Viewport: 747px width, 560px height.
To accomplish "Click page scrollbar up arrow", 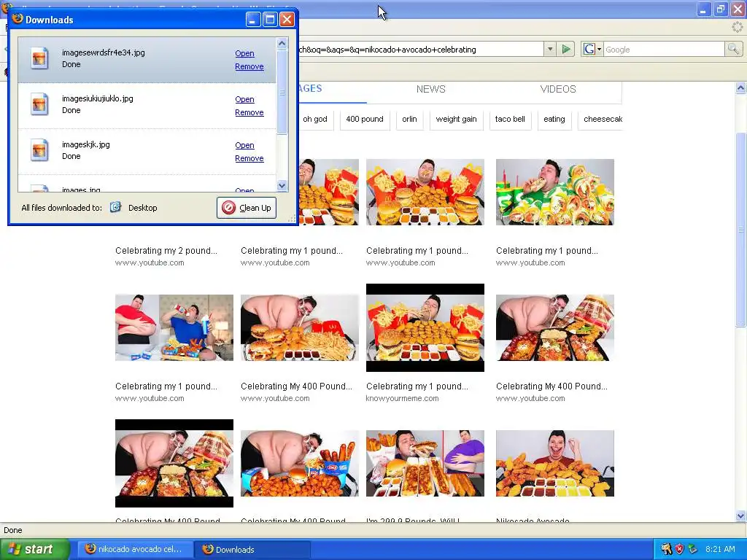I will (740, 87).
